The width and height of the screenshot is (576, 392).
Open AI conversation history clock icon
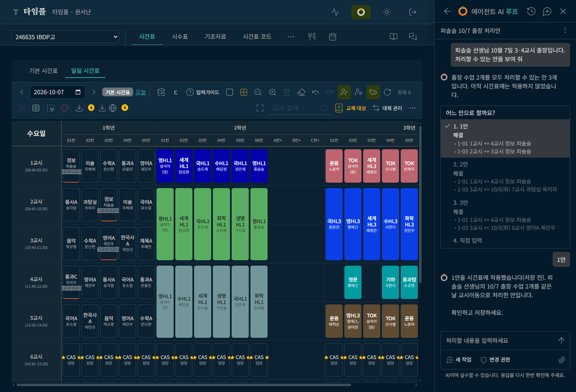click(x=531, y=12)
